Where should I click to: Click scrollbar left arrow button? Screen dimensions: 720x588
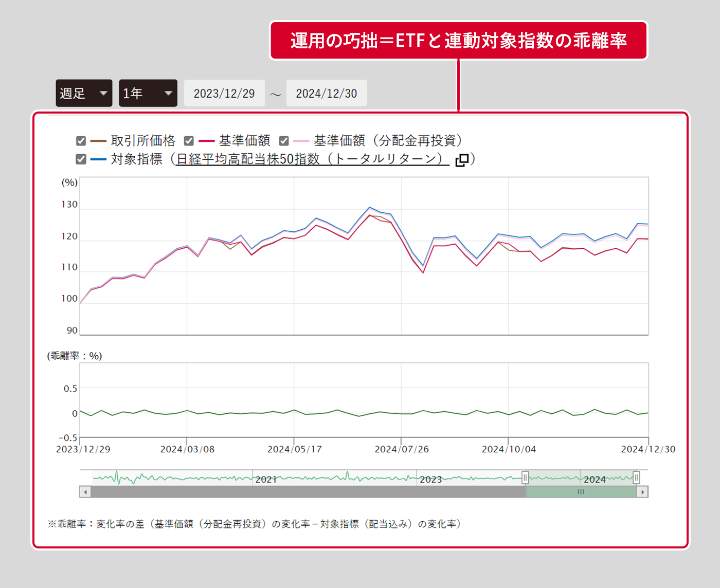85,492
